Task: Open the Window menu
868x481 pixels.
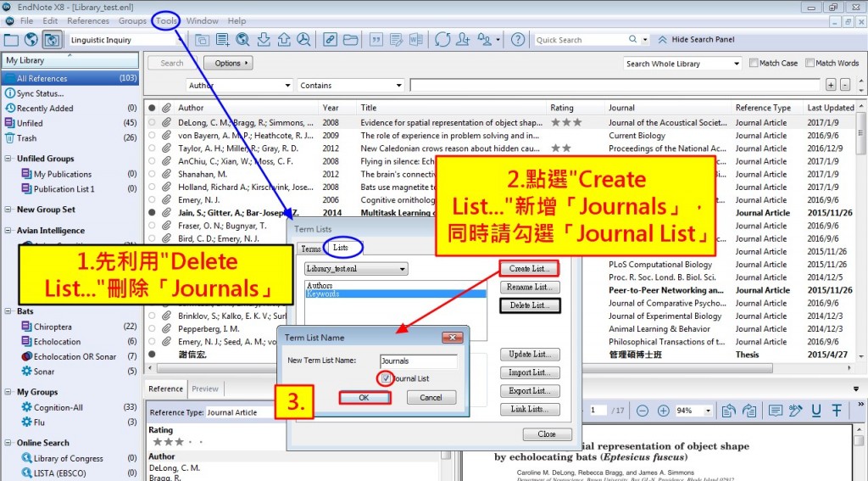Action: 202,21
